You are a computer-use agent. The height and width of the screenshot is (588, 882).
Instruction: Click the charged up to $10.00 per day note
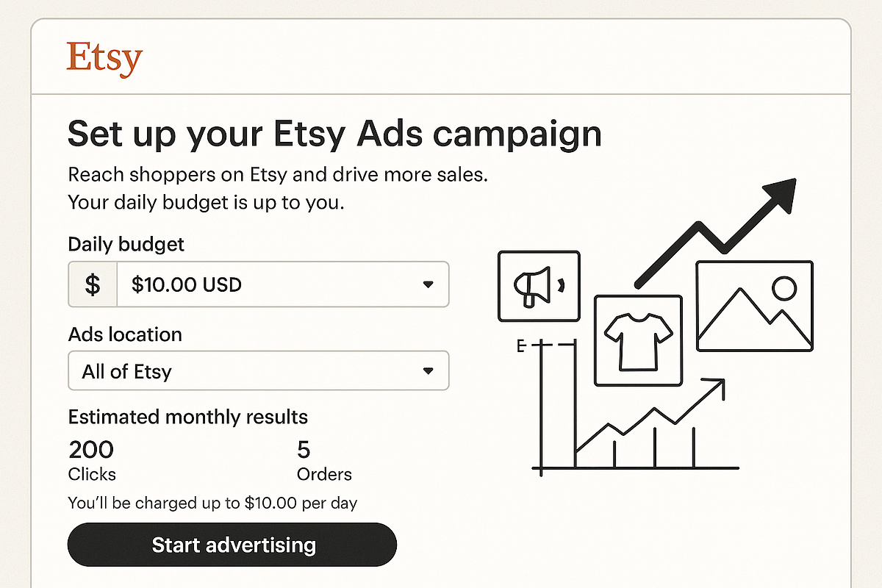(212, 503)
